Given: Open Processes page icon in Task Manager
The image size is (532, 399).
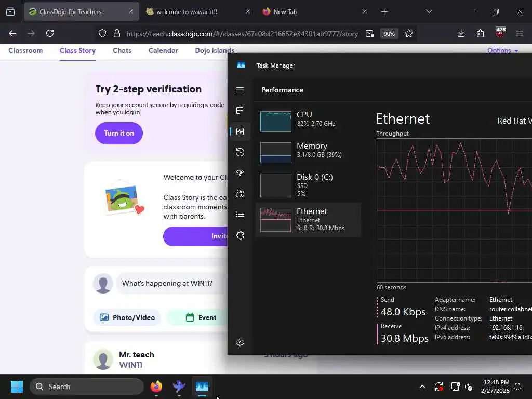Looking at the screenshot, I should tap(240, 110).
